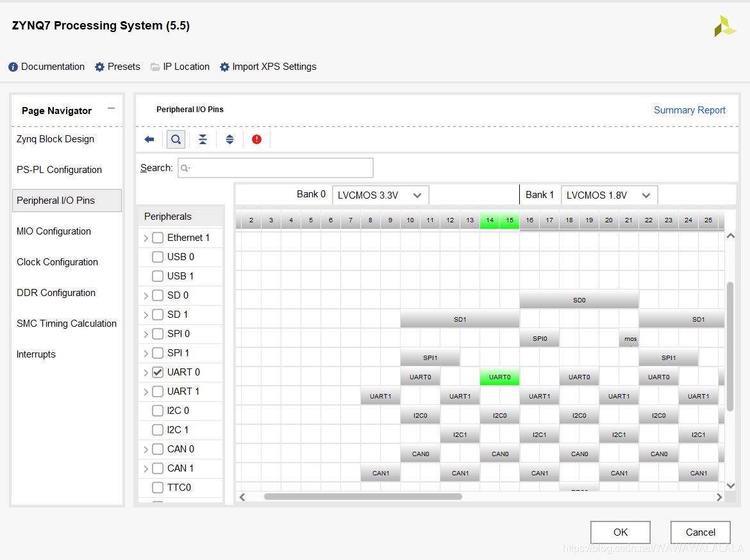The width and height of the screenshot is (750, 560).
Task: Enable the SD 0 checkbox
Action: tap(157, 295)
